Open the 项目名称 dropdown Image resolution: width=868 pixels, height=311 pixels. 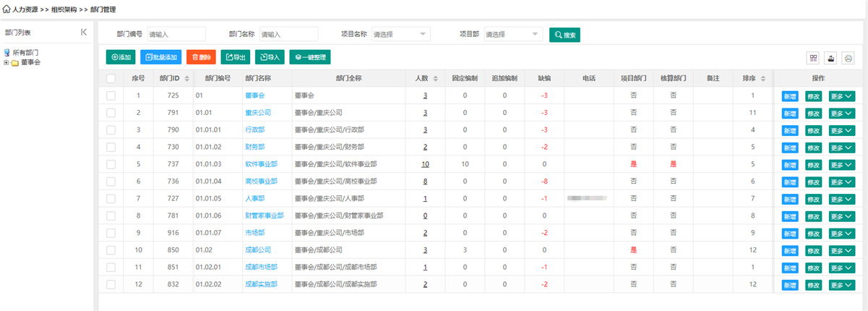[400, 34]
